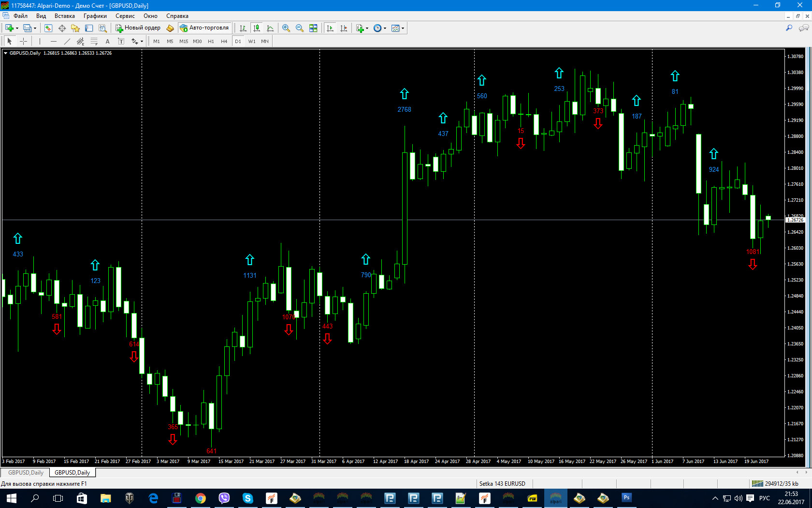Select the crosshair tool
The image size is (812, 508).
pos(23,41)
